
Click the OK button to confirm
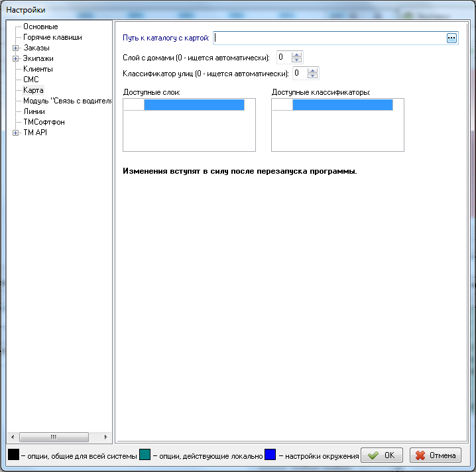(381, 455)
